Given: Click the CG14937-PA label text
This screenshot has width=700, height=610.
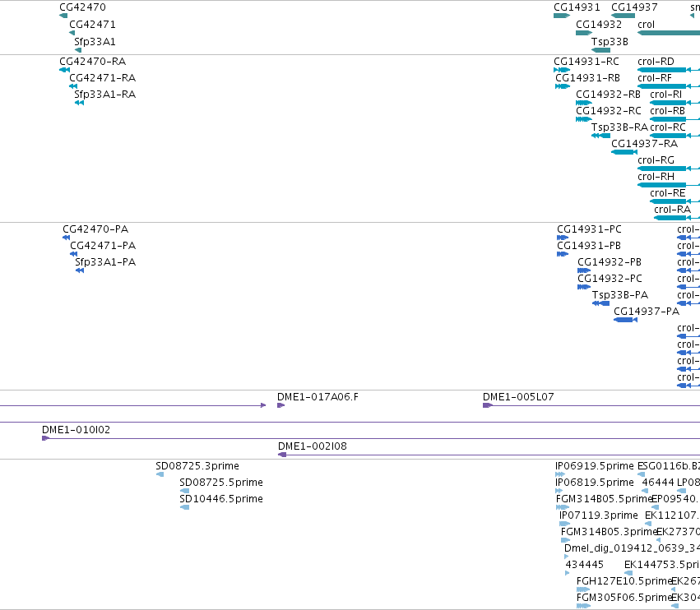Looking at the screenshot, I should pos(647,312).
